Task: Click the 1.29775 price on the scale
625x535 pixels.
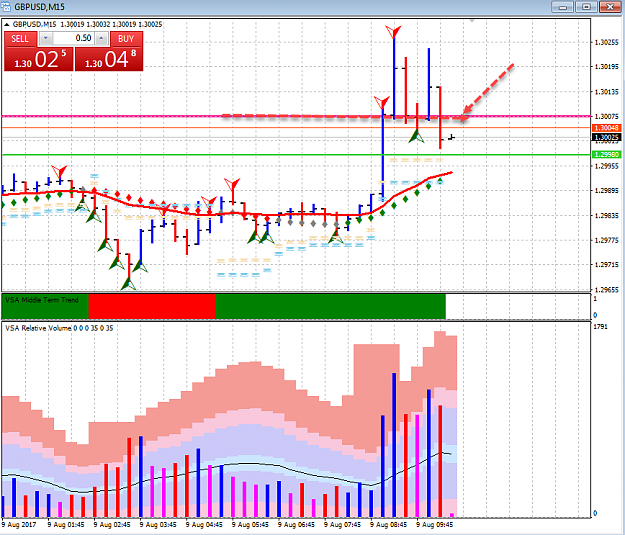Action: (x=606, y=240)
